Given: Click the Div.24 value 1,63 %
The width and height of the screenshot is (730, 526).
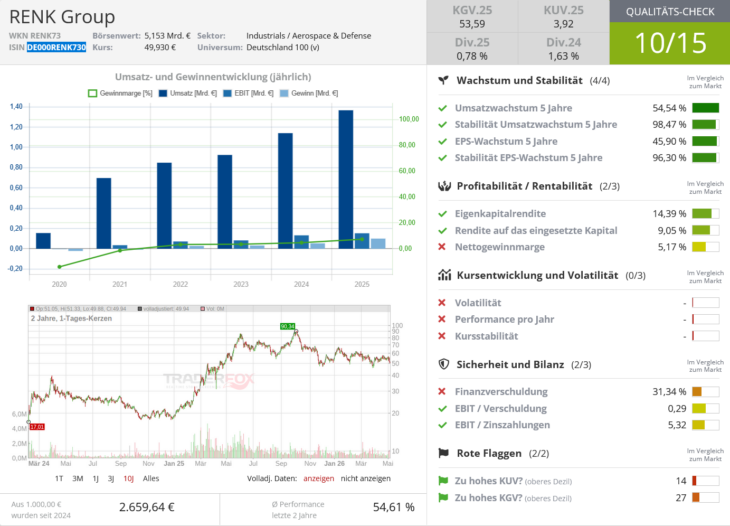Looking at the screenshot, I should tap(563, 56).
